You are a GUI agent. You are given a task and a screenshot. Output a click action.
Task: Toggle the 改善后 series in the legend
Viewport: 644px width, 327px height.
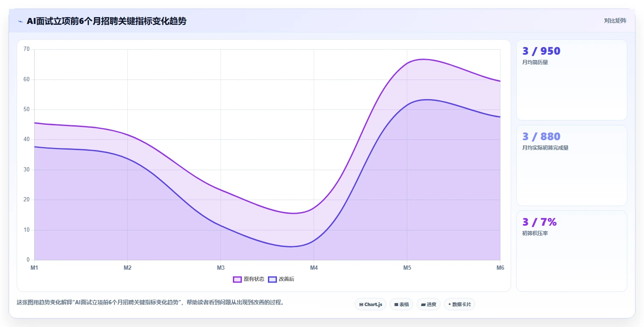pos(281,279)
